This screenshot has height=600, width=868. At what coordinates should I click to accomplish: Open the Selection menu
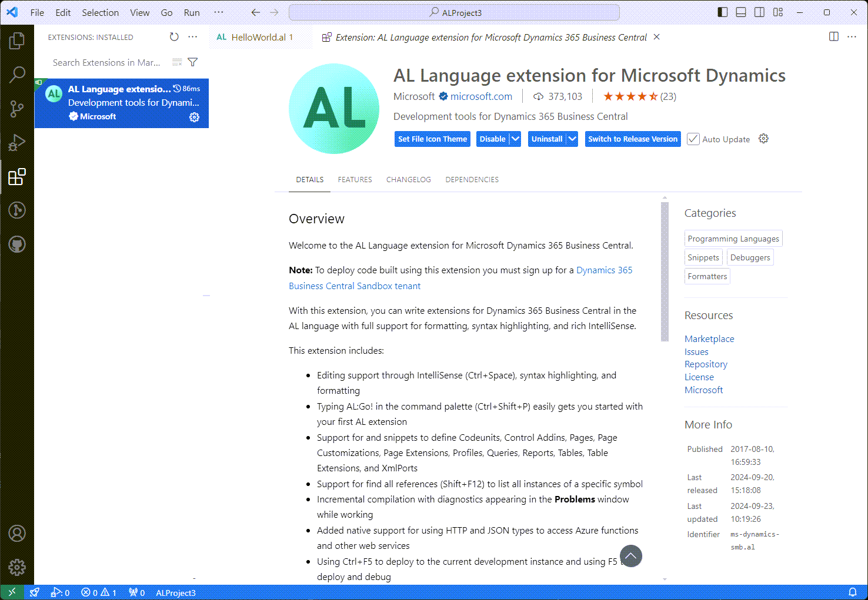click(101, 12)
